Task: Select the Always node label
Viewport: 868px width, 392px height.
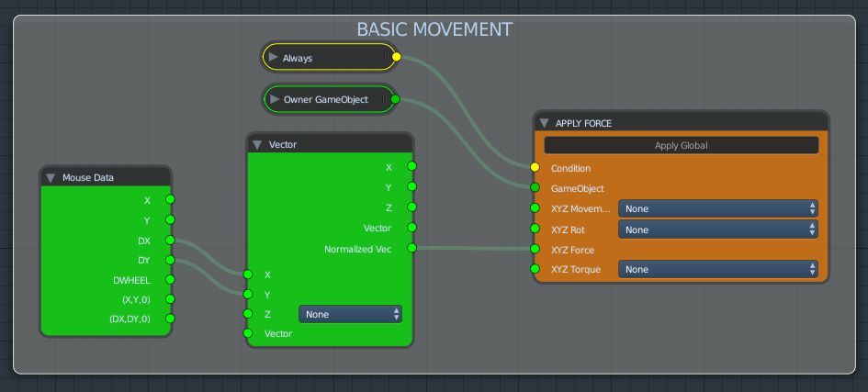Action: click(298, 58)
